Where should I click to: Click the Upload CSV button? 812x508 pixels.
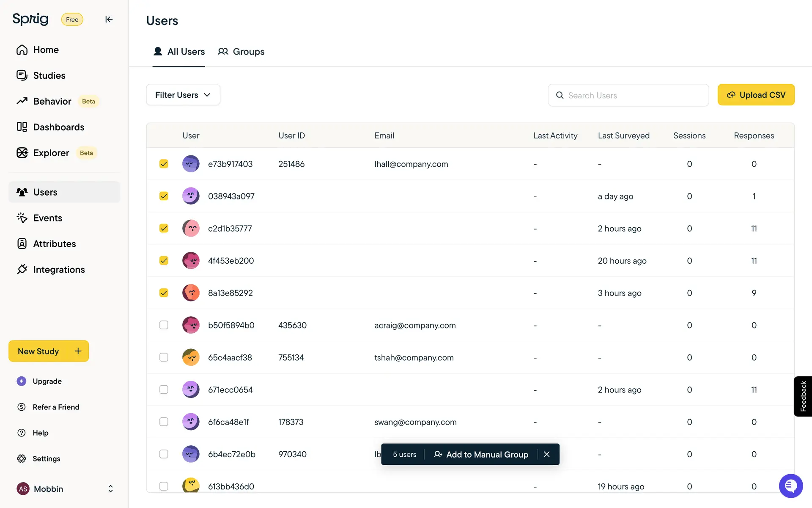tap(756, 95)
